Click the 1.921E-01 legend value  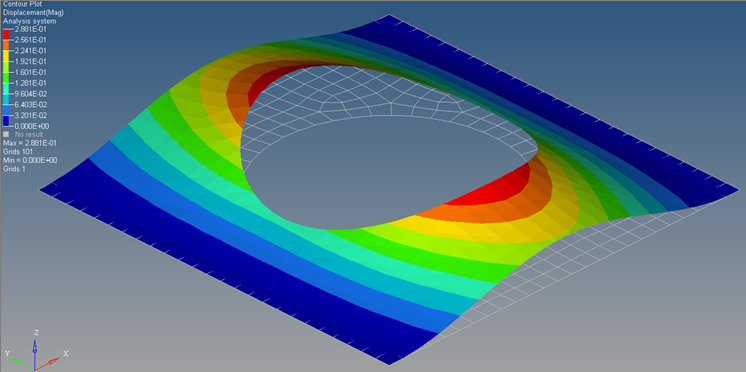30,61
